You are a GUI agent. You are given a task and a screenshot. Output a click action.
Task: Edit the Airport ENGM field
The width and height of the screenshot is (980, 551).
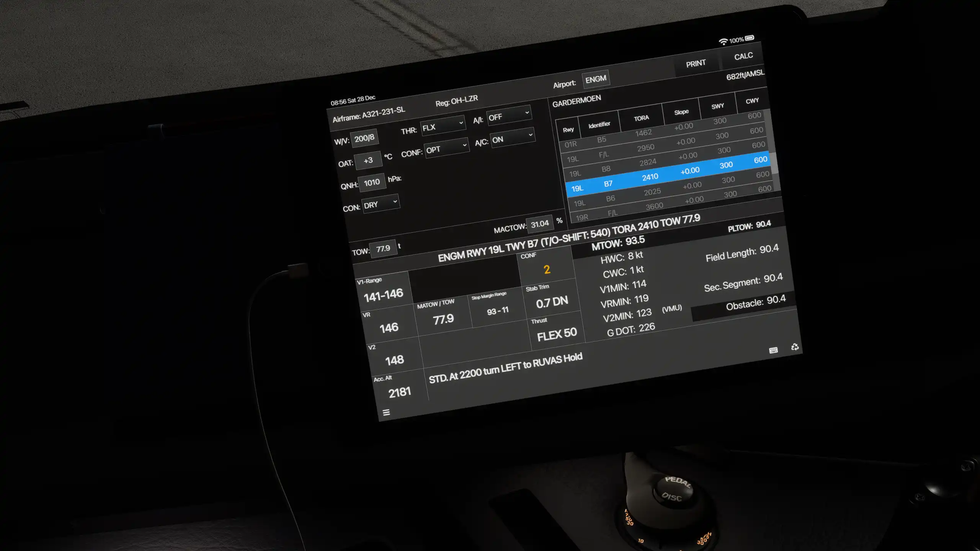point(596,79)
